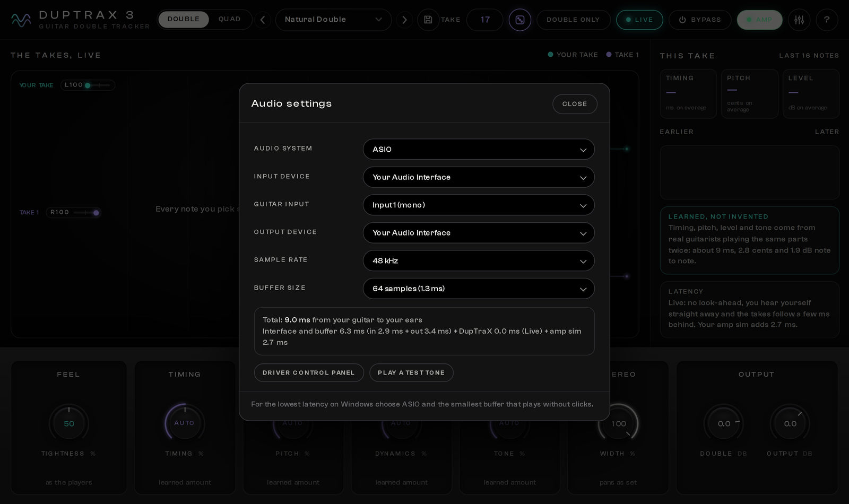The width and height of the screenshot is (849, 504).
Task: Click the Tightness knob showing 50
Action: 69,423
